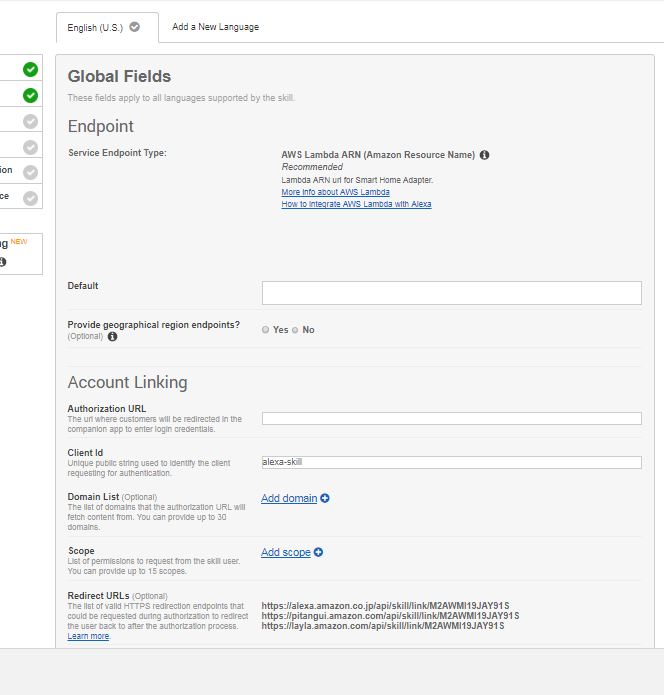Click info icon beside geographical region (Optional)
Screen dimensions: 664x695
coord(113,336)
